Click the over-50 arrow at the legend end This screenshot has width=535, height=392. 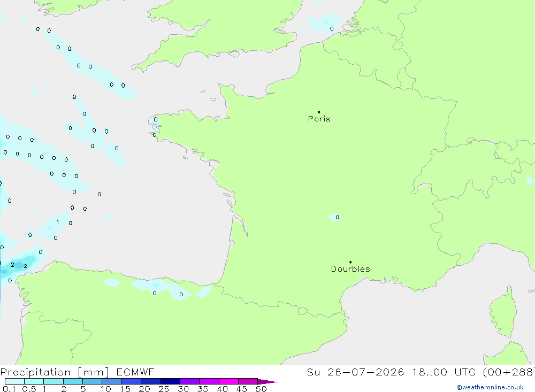click(x=267, y=382)
